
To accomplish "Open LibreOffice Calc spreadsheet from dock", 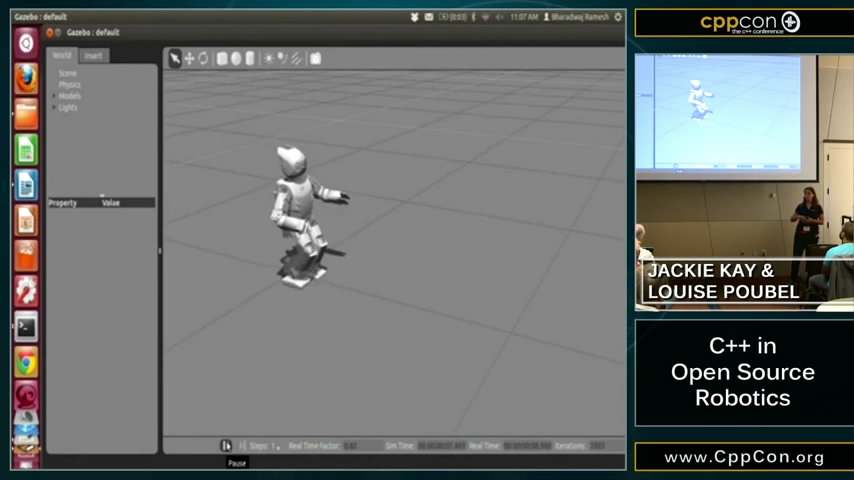I will pos(26,149).
